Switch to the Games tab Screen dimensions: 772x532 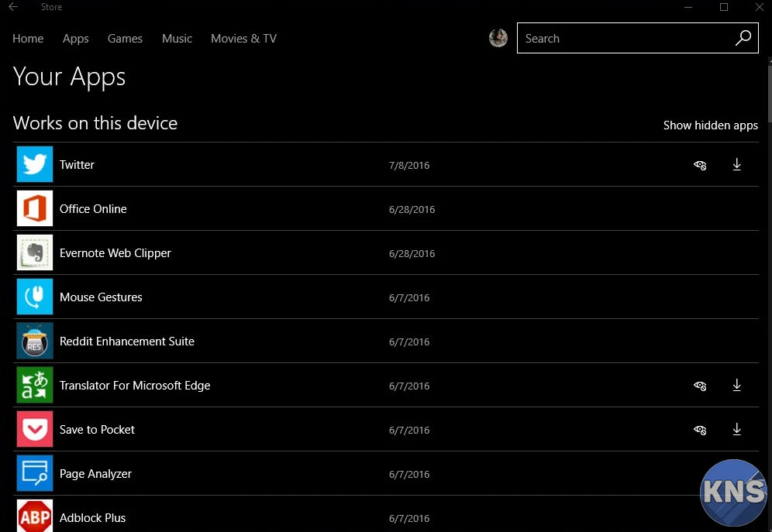125,39
